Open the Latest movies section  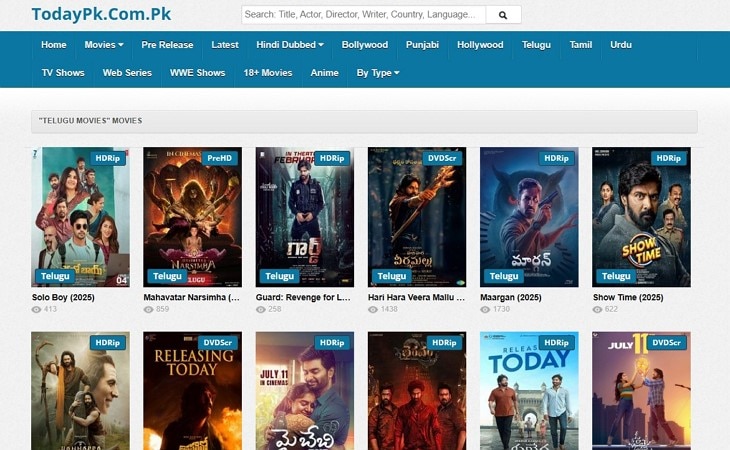click(225, 45)
